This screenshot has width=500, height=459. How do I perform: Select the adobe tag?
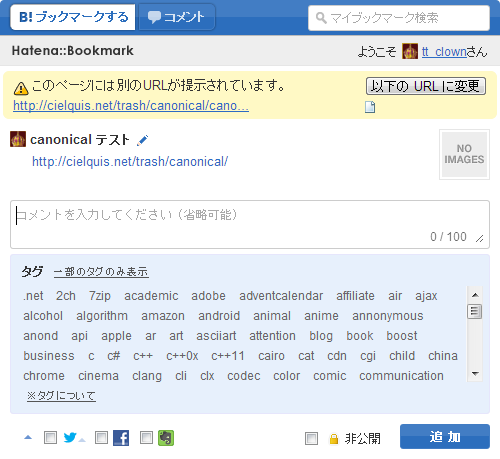pos(208,296)
